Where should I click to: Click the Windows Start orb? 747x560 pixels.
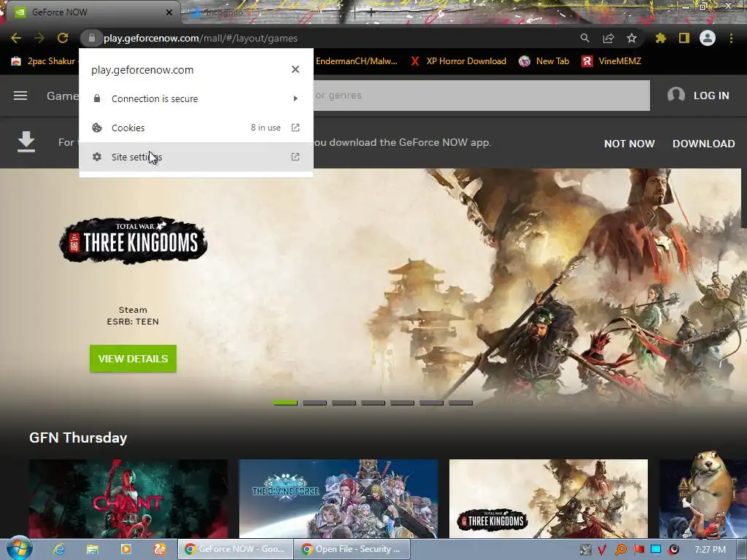(20, 549)
